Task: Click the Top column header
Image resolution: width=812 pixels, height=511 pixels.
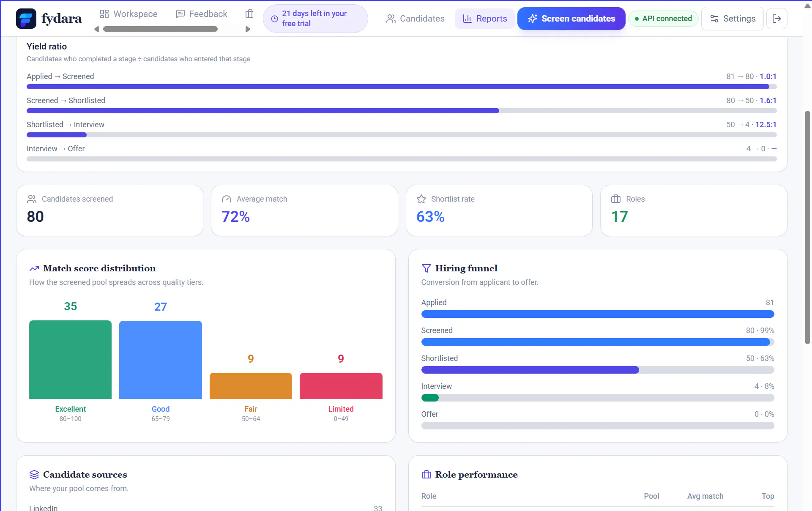Action: pos(768,496)
